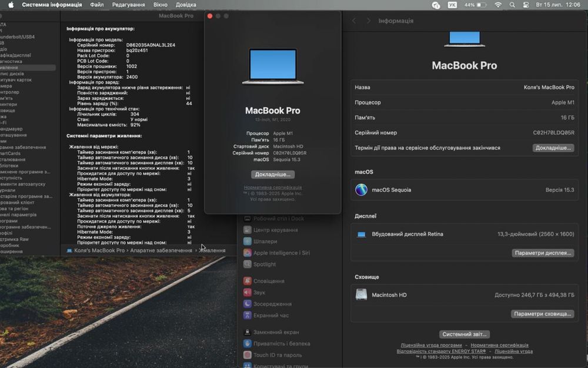Click Апаратне забезпечення in the path bar
This screenshot has width=588, height=368.
click(161, 250)
